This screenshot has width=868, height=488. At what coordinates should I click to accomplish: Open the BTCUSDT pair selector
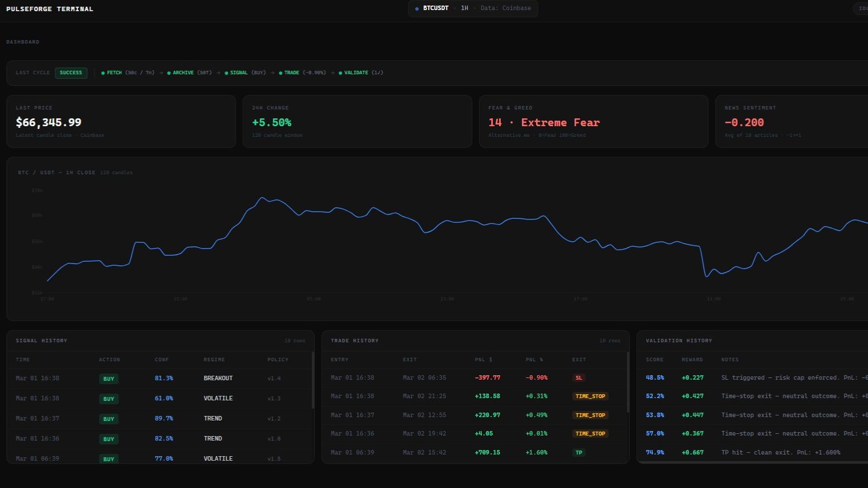click(435, 8)
